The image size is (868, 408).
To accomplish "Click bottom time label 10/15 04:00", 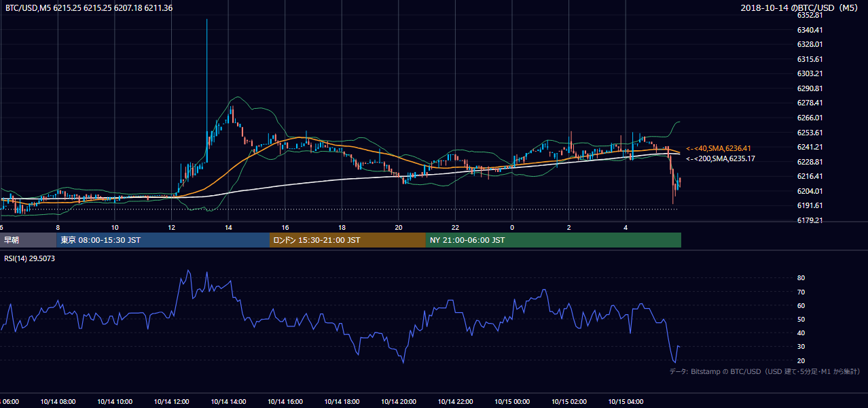I will [626, 402].
